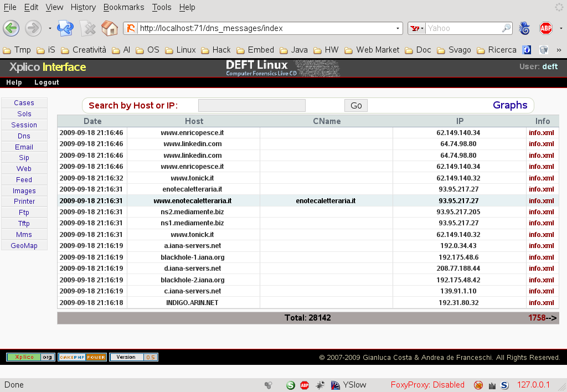Select GeoMap in the left sidebar
The image size is (567, 392).
24,245
